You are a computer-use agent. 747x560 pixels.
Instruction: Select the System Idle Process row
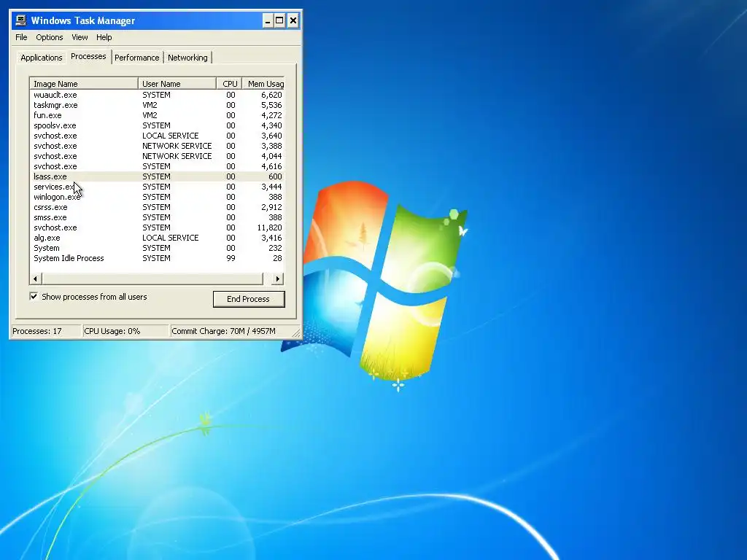158,258
